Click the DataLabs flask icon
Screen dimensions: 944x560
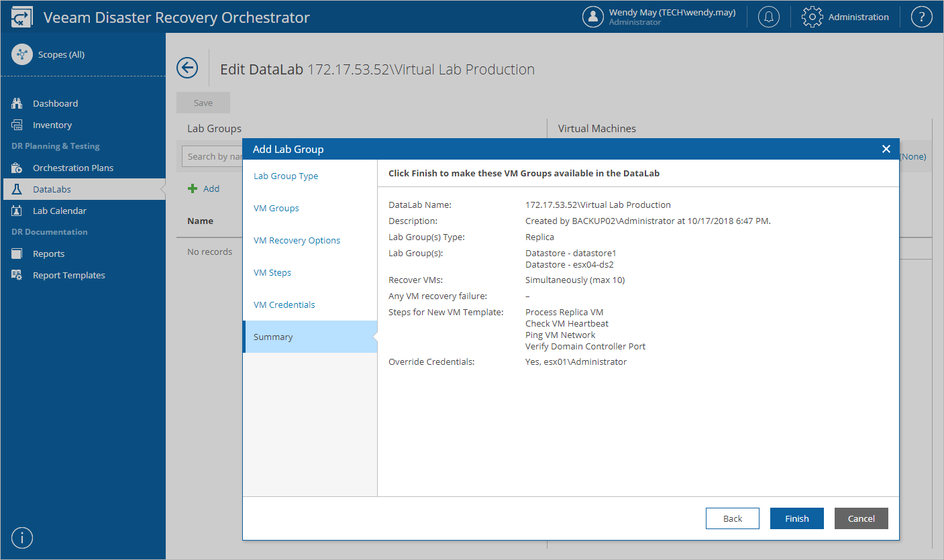(x=17, y=189)
